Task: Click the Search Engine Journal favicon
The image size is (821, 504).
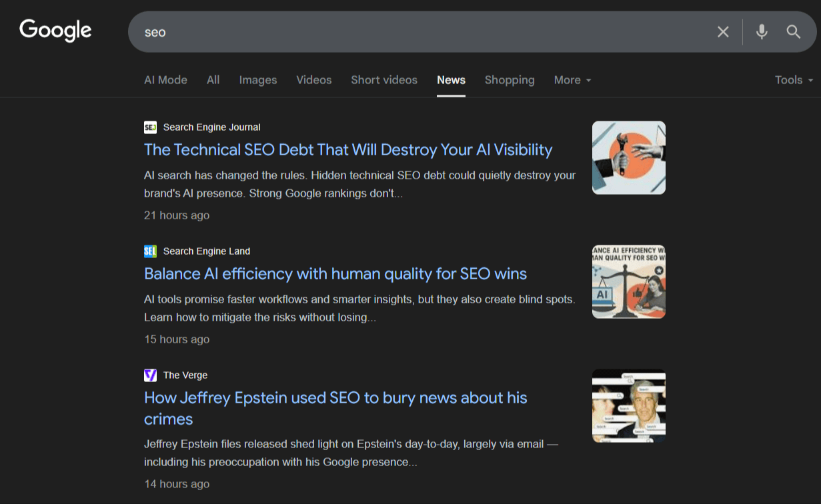Action: pyautogui.click(x=149, y=127)
